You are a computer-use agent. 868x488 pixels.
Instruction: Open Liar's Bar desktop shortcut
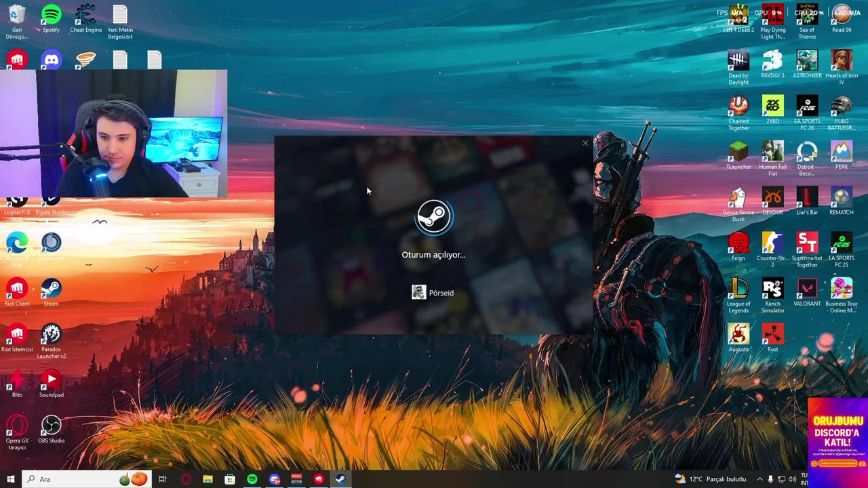[807, 201]
